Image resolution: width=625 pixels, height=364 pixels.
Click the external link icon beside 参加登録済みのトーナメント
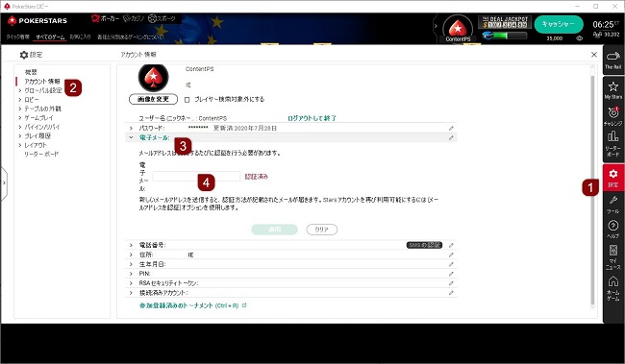click(x=244, y=305)
